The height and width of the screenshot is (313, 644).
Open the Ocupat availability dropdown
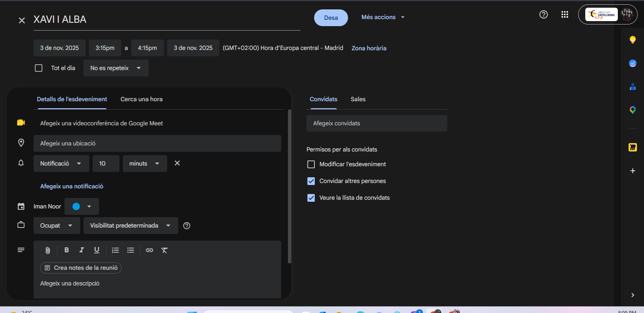coord(57,226)
